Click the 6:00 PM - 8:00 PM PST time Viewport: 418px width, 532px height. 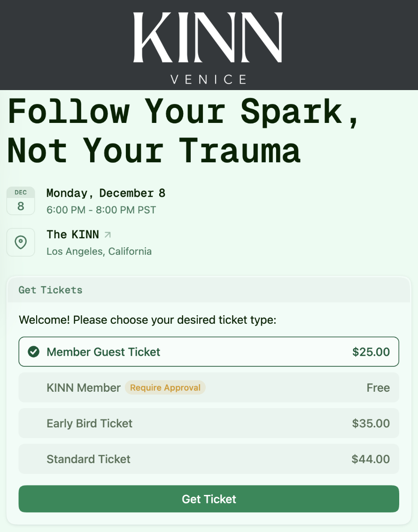click(101, 210)
